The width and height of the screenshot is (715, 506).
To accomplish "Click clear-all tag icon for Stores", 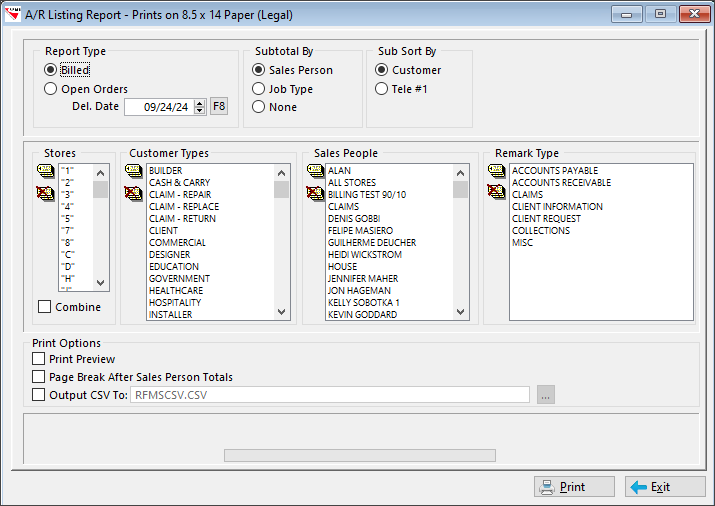I will 45,193.
